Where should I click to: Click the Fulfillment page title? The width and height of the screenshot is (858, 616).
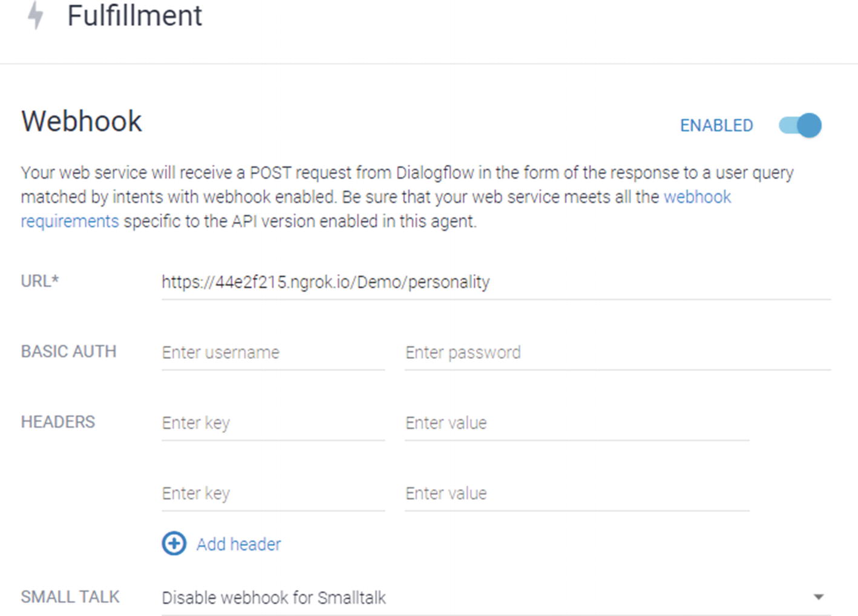[x=134, y=15]
